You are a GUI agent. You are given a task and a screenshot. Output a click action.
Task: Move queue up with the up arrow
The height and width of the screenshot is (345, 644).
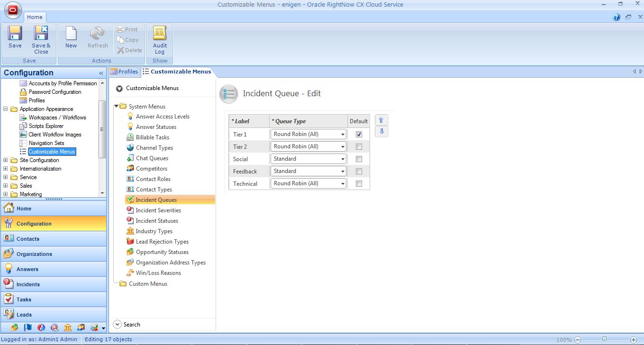point(381,120)
